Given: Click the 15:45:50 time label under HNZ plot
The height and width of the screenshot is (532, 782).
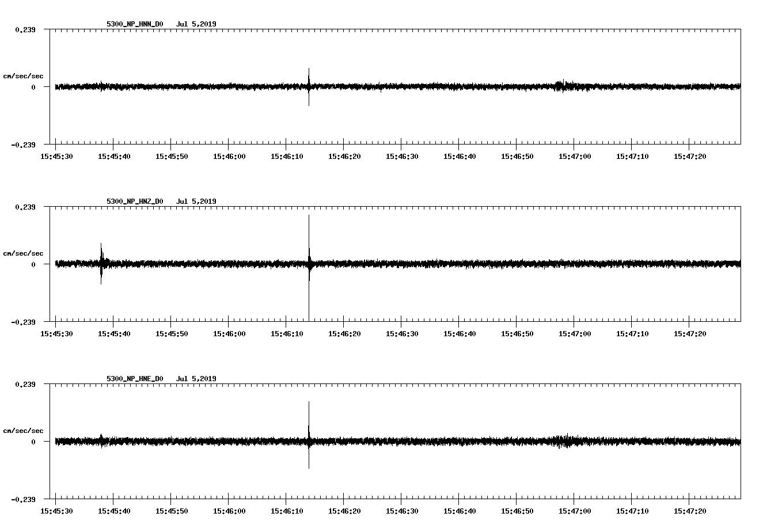Looking at the screenshot, I should [172, 333].
